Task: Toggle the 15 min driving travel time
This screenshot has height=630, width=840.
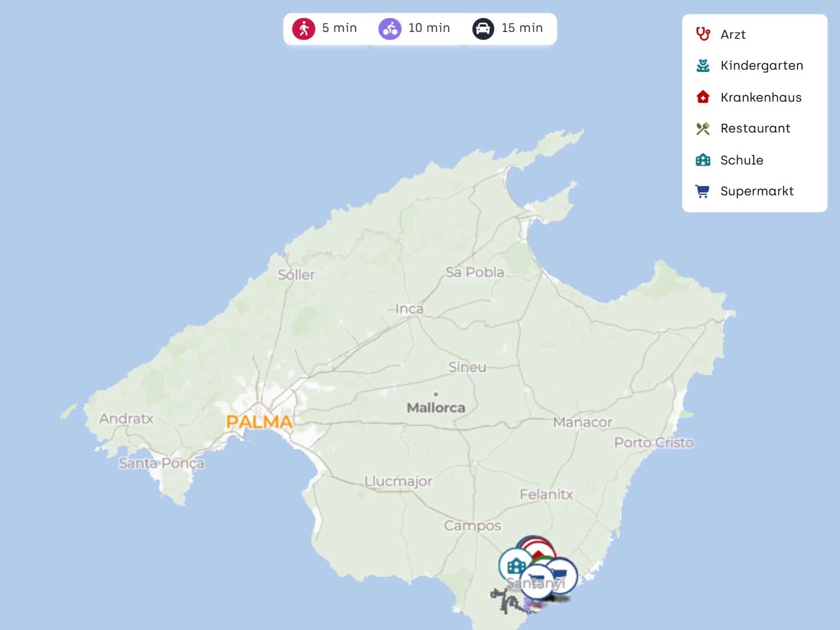Action: pos(507,27)
